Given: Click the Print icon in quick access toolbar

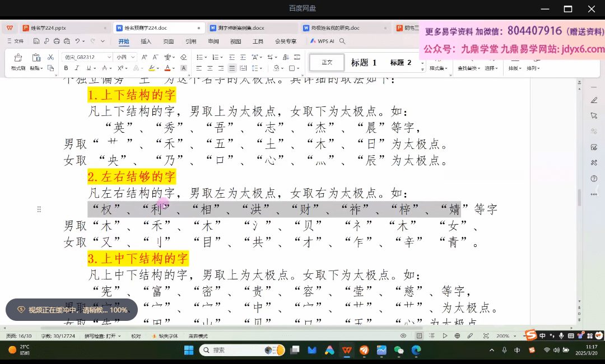Looking at the screenshot, I should click(57, 41).
